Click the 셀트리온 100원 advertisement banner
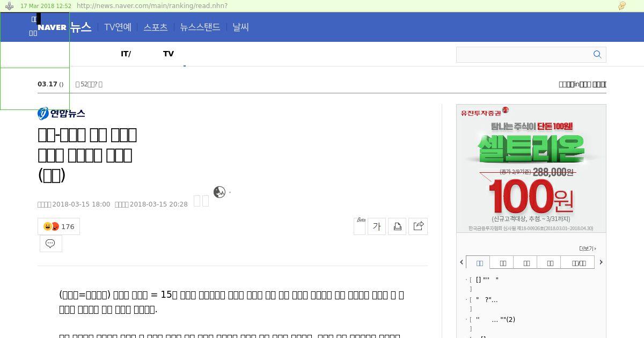The image size is (644, 338). (x=531, y=168)
